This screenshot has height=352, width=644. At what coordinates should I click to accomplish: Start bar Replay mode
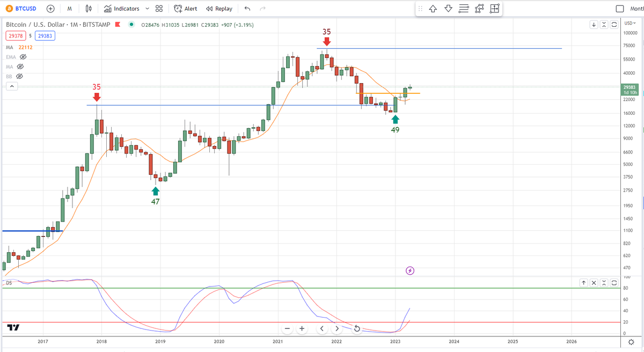[219, 9]
